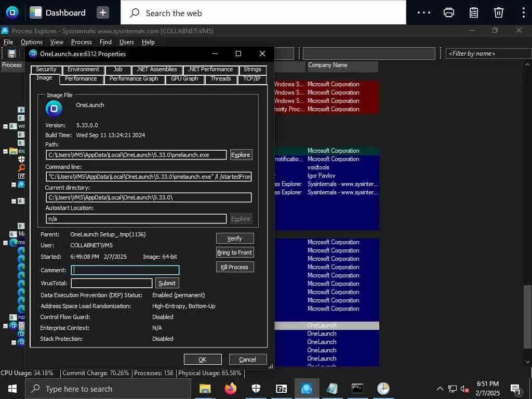Select the orange magnifier Everything process icon
This screenshot has height=399, width=532.
tap(21, 168)
